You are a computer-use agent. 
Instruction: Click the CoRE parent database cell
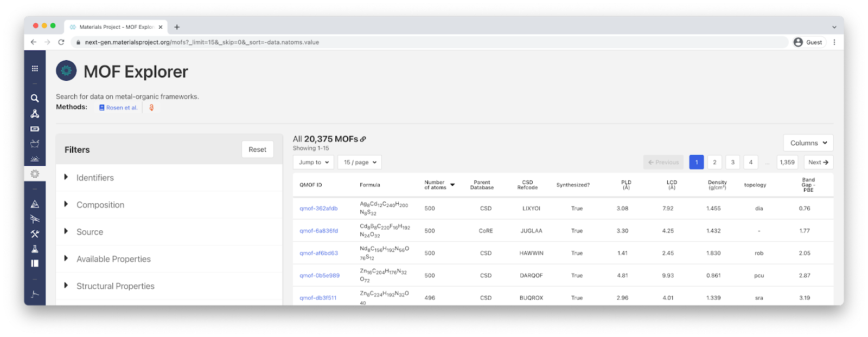[x=486, y=231]
